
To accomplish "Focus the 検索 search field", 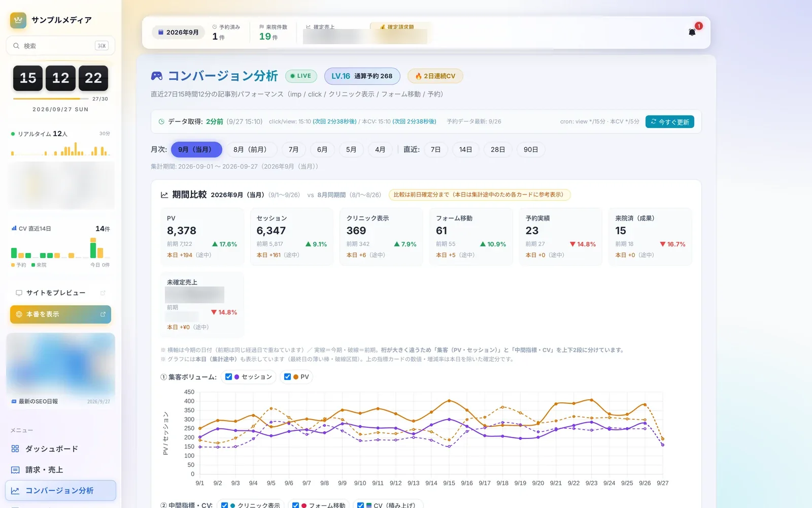I will click(x=60, y=46).
